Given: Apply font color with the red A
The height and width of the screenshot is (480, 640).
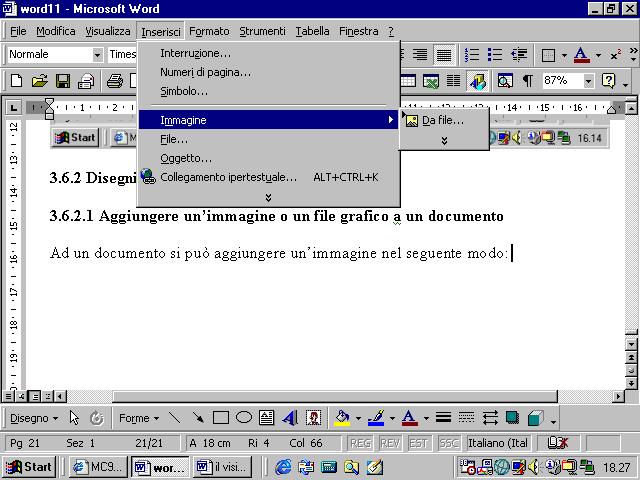Looking at the screenshot, I should pos(581,55).
